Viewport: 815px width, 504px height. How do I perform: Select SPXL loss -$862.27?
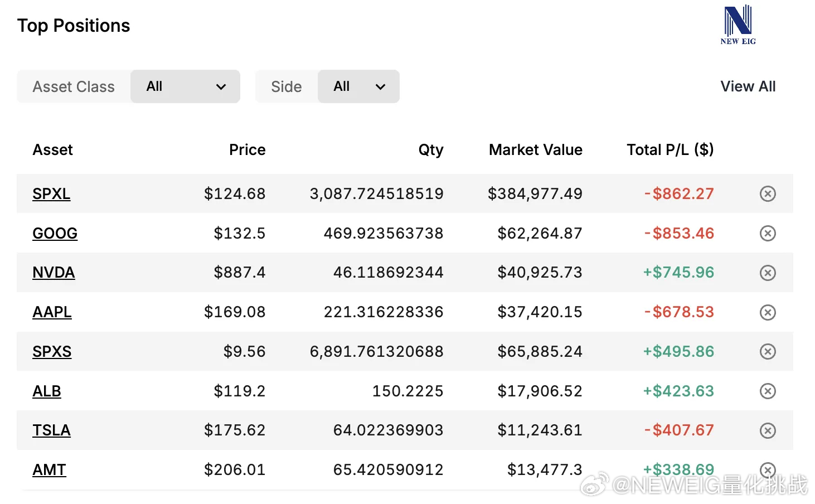pyautogui.click(x=679, y=193)
